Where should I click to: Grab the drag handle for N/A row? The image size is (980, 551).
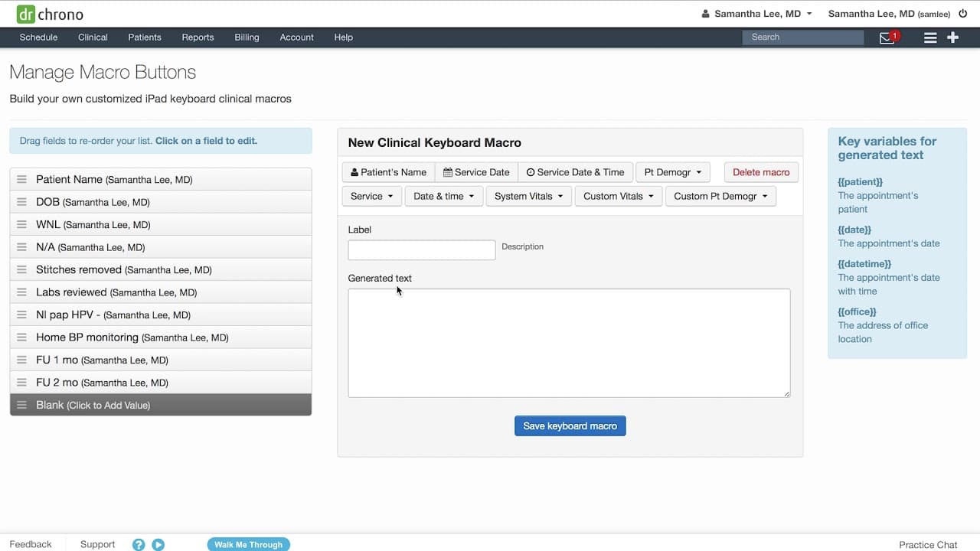[x=21, y=247]
